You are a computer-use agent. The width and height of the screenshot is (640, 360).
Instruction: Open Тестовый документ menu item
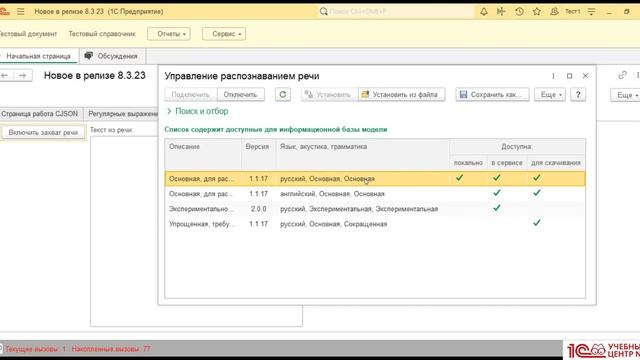(x=28, y=34)
